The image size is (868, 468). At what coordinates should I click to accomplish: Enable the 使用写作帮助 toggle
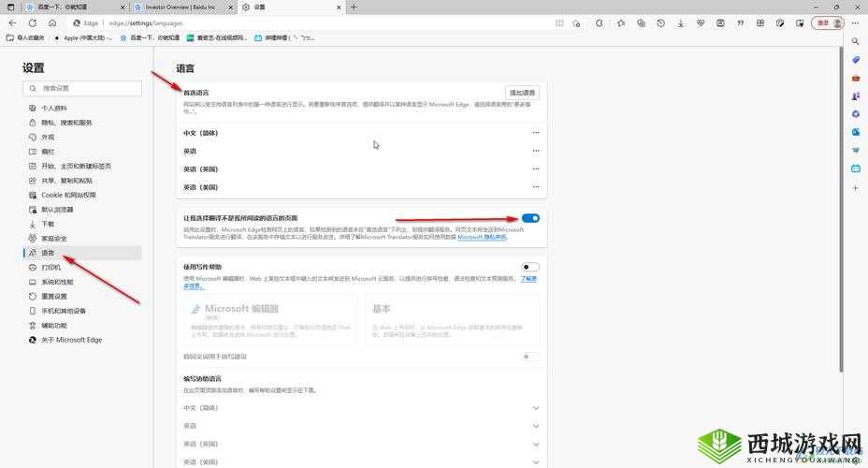coord(530,267)
